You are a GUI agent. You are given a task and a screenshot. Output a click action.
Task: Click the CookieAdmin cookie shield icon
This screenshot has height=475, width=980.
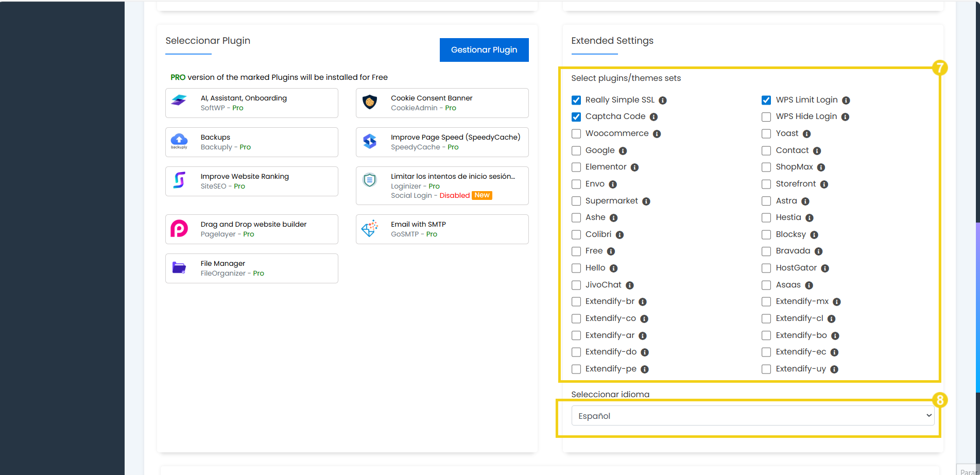click(370, 101)
